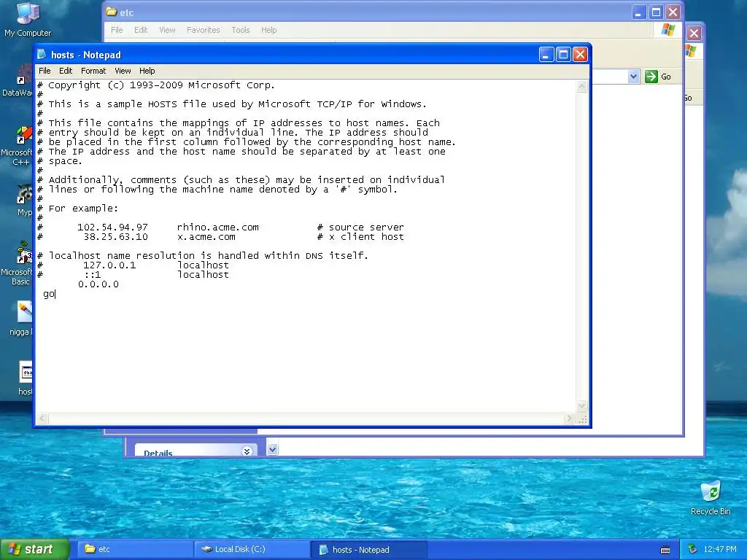747x560 pixels.
Task: Open the address bar dropdown arrow
Action: [x=633, y=76]
